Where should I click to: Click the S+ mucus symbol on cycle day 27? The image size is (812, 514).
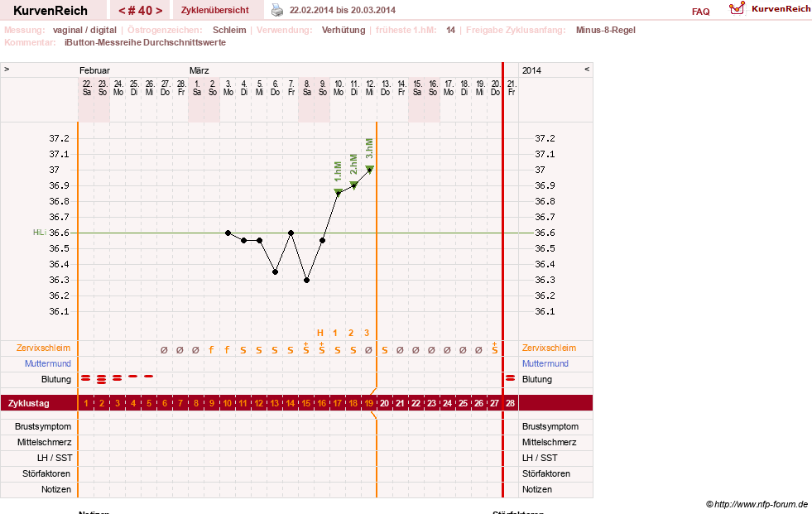pyautogui.click(x=494, y=348)
